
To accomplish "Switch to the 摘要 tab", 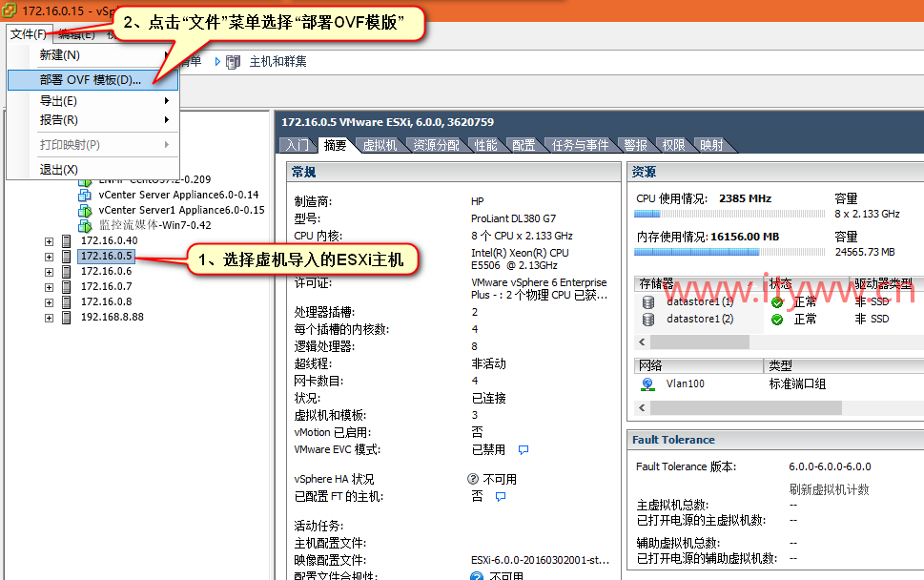I will (336, 145).
